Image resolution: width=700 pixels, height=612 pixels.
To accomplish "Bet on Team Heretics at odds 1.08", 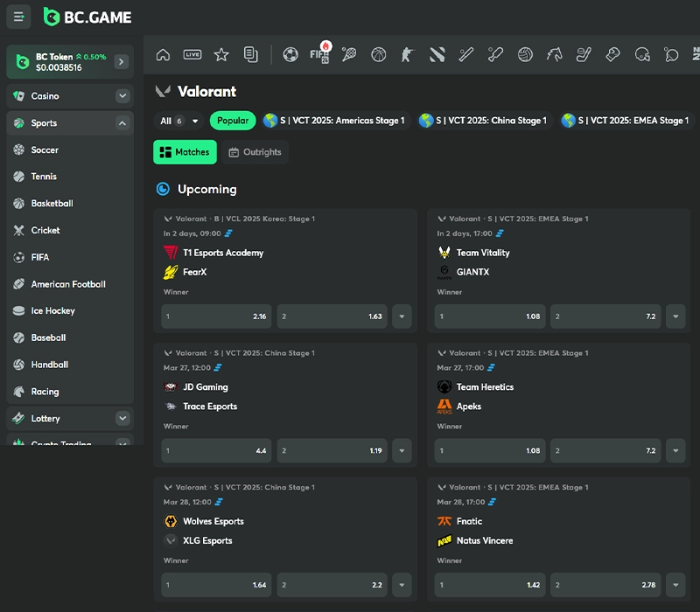I will 490,450.
